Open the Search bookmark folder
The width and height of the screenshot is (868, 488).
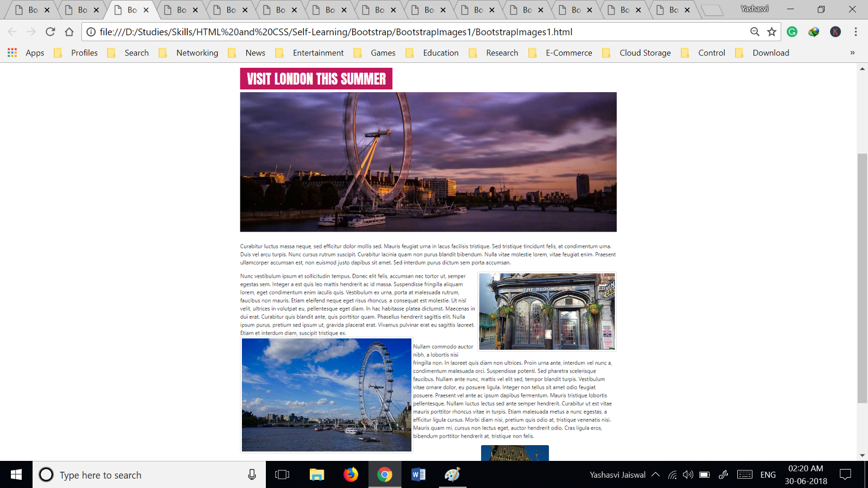coord(129,53)
